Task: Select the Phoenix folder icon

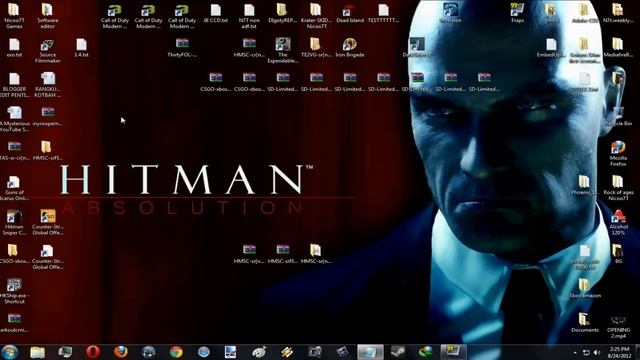Action: [x=584, y=185]
